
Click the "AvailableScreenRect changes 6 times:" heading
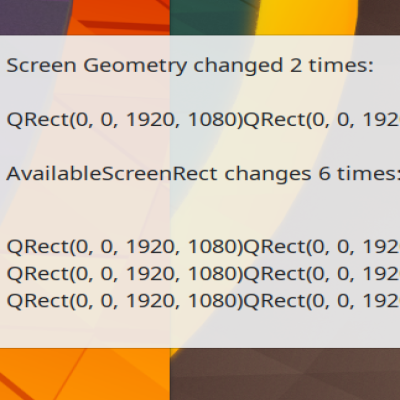tap(203, 174)
